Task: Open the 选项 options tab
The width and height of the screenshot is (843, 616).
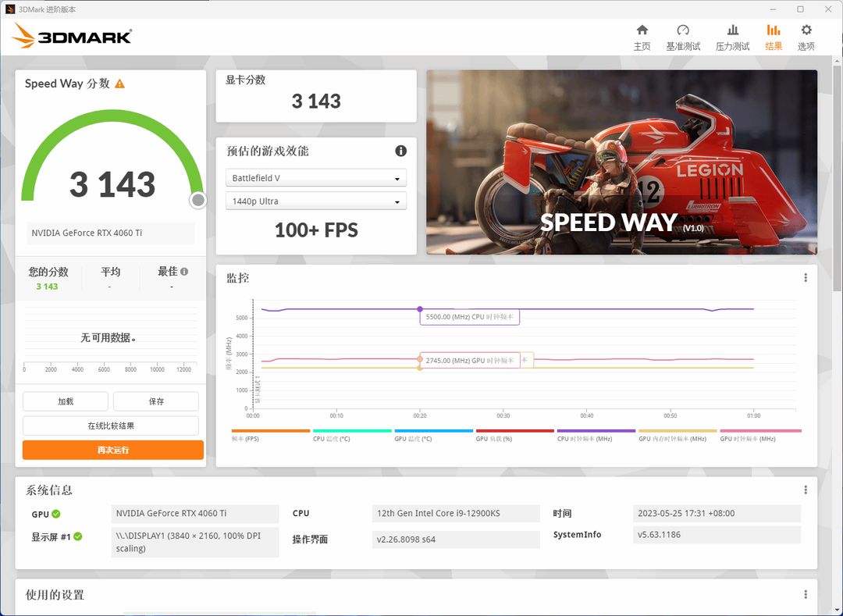Action: click(x=806, y=37)
